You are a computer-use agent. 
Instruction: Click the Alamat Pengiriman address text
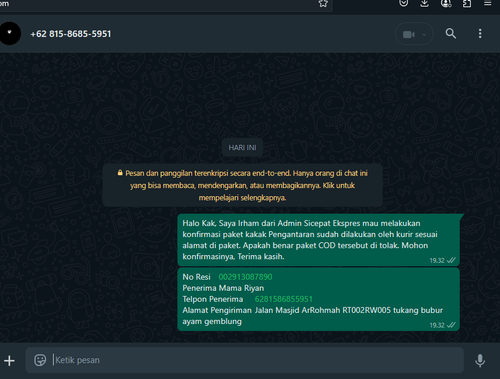click(x=312, y=316)
